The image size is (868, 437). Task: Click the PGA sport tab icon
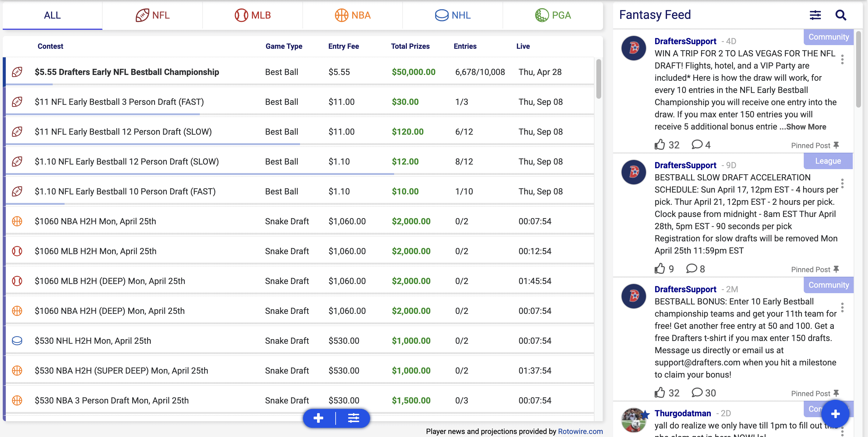click(x=540, y=15)
